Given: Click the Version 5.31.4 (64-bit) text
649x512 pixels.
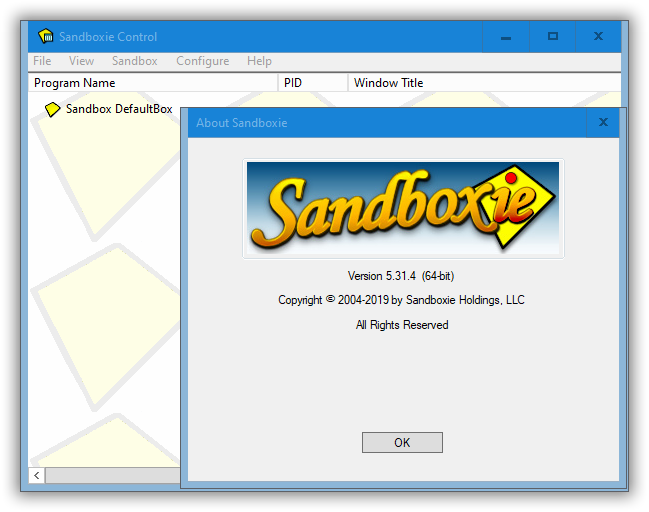Looking at the screenshot, I should coord(401,276).
